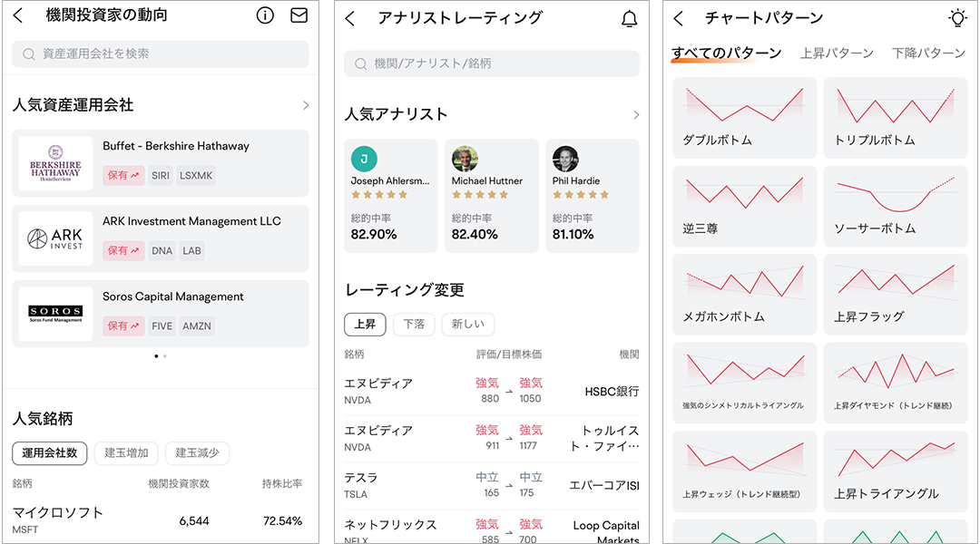The width and height of the screenshot is (980, 544).
Task: Tap LAB ticker tag
Action: tap(191, 250)
